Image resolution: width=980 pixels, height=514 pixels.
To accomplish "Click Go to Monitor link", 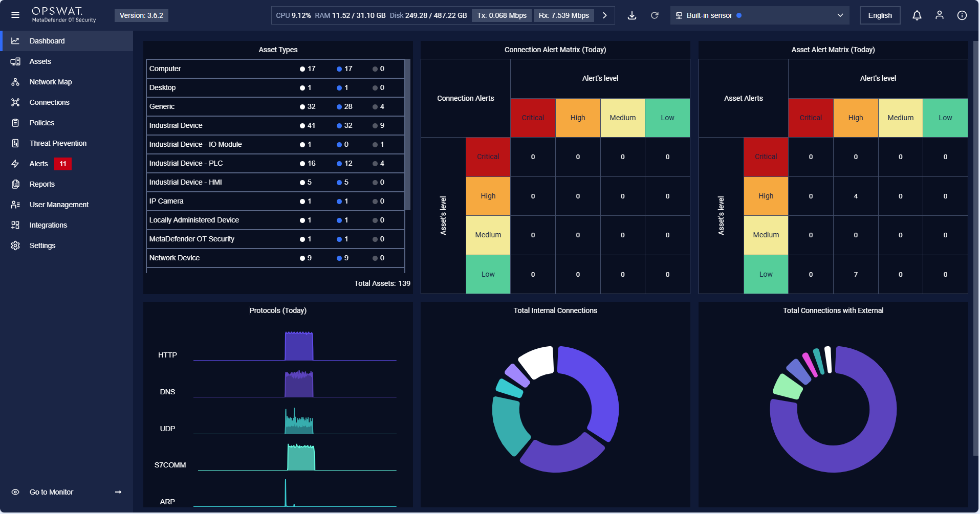I will tap(51, 492).
